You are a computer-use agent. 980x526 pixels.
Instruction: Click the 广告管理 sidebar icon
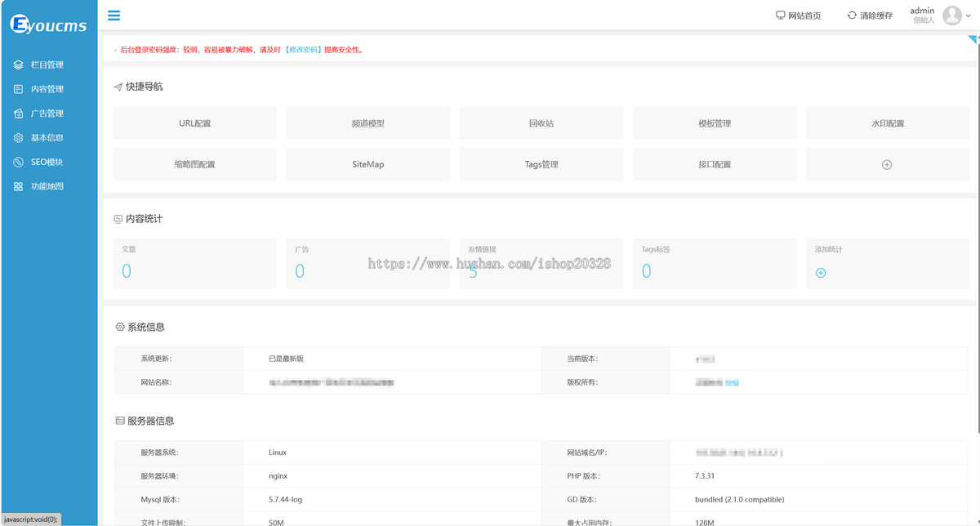click(19, 114)
